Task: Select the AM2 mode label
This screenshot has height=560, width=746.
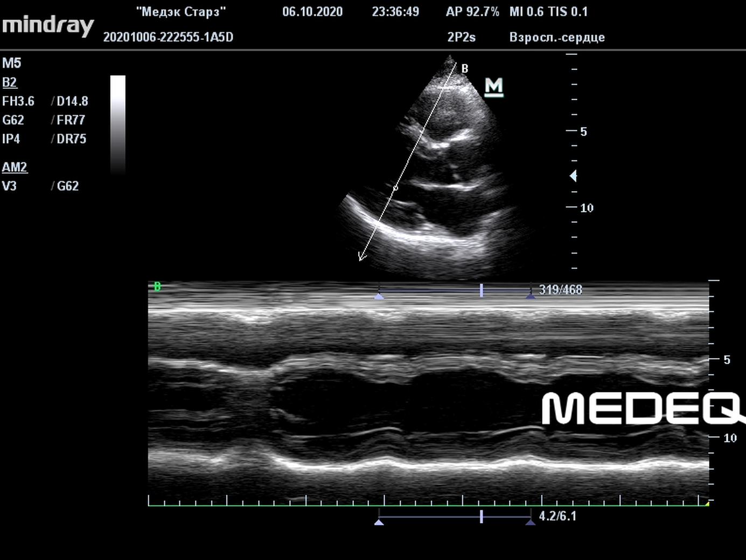Action: point(15,167)
